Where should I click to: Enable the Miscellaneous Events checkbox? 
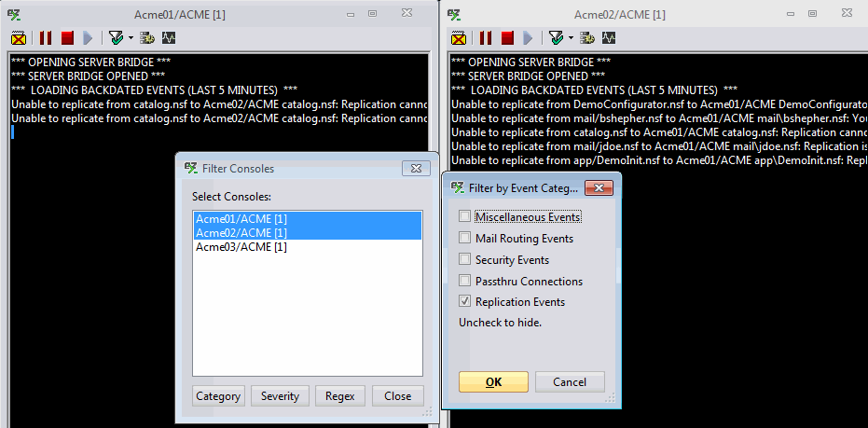(464, 217)
